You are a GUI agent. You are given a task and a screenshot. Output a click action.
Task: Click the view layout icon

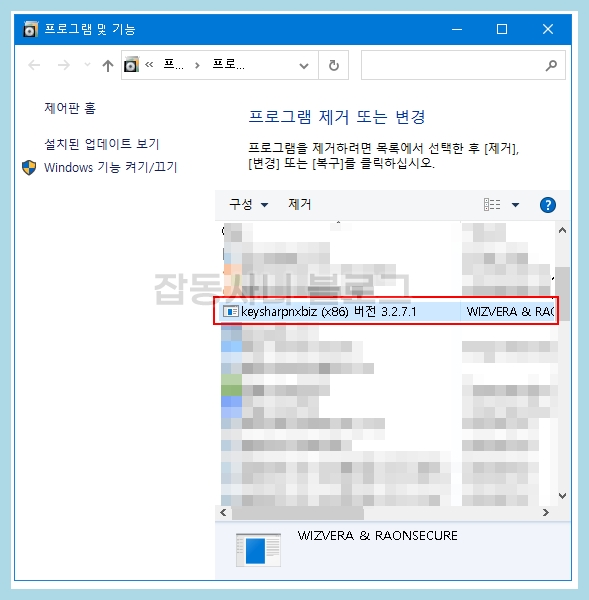492,205
